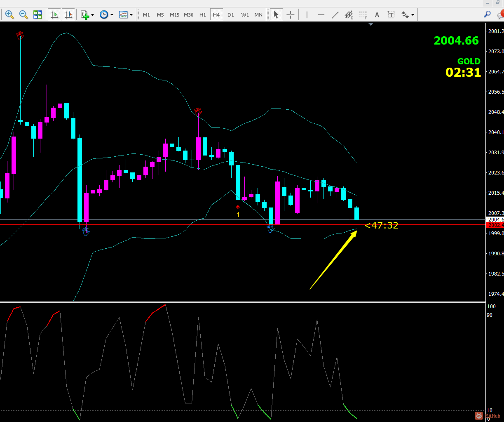Viewport: 504px width, 422px height.
Task: Select the Fibonacci retracement tool
Action: pyautogui.click(x=363, y=15)
